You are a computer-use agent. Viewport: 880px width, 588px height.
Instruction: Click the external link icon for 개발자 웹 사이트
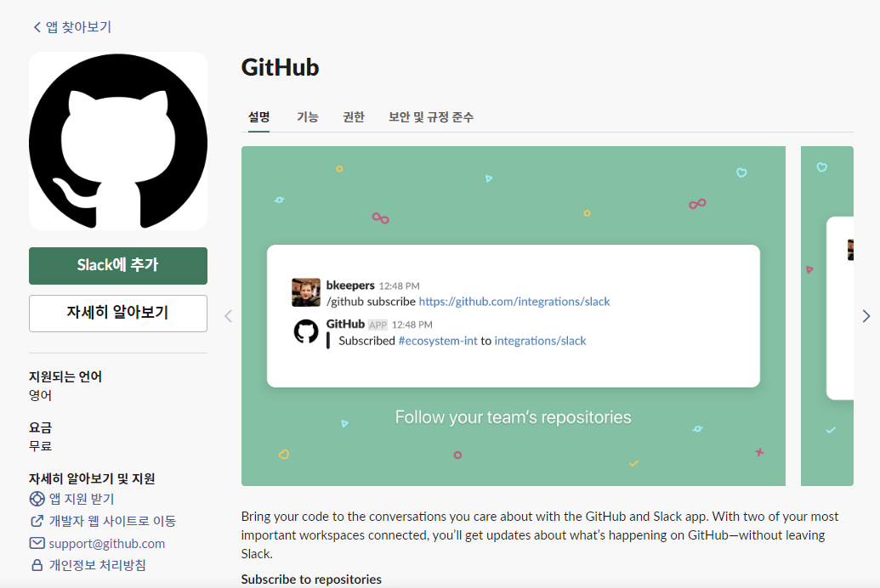coord(37,521)
